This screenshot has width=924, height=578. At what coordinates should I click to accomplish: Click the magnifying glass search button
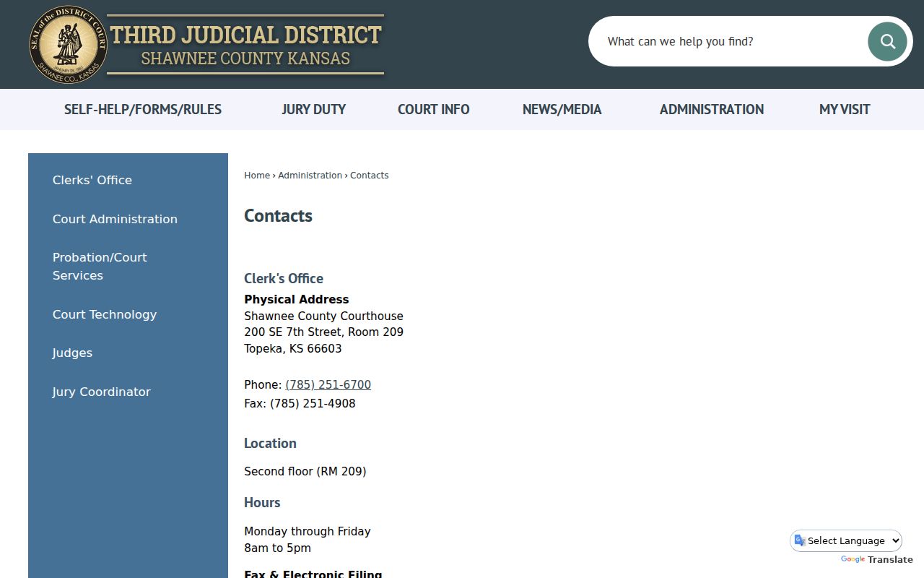pyautogui.click(x=887, y=41)
